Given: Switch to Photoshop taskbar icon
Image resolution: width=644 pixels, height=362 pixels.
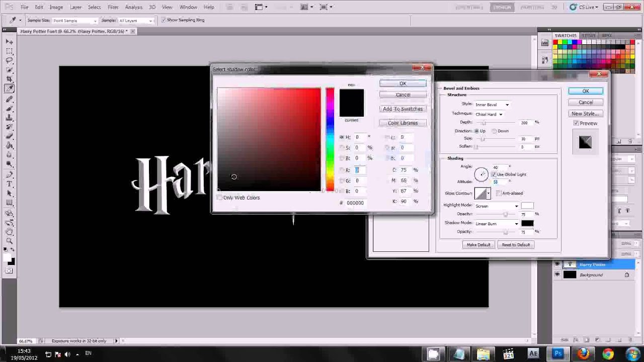Looking at the screenshot, I should (x=558, y=353).
